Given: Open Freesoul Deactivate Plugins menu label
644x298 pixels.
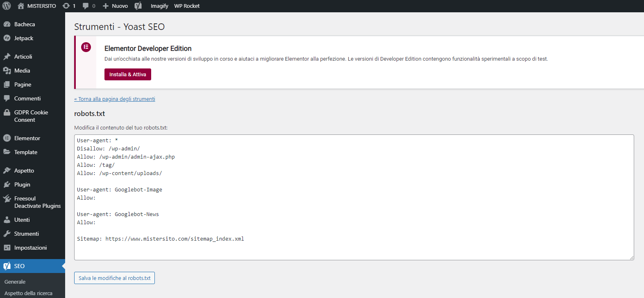Looking at the screenshot, I should pos(37,202).
